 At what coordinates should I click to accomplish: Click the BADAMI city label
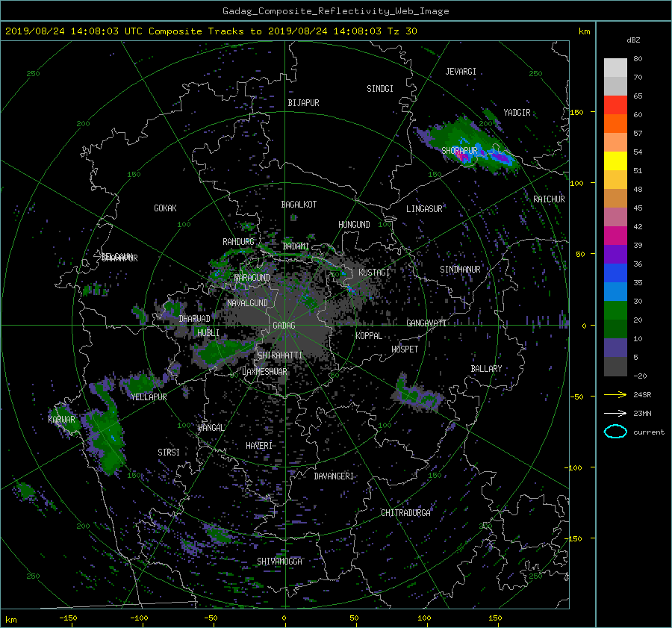(296, 246)
